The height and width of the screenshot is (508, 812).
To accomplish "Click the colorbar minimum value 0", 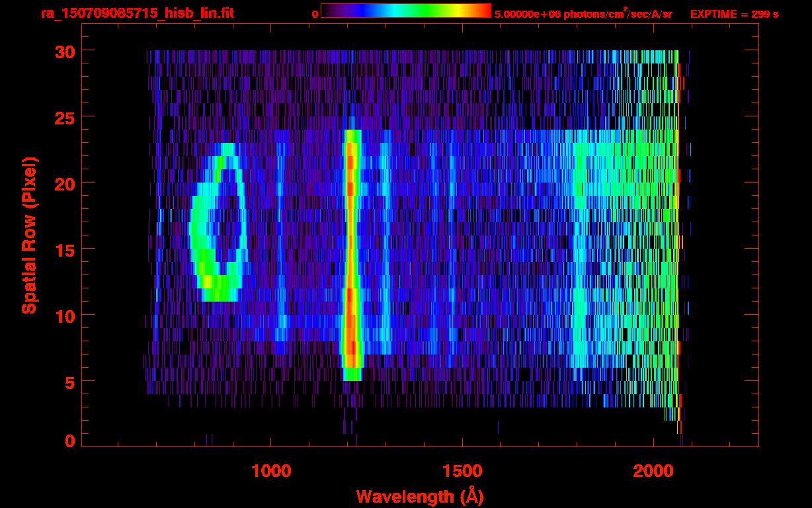I will (315, 14).
